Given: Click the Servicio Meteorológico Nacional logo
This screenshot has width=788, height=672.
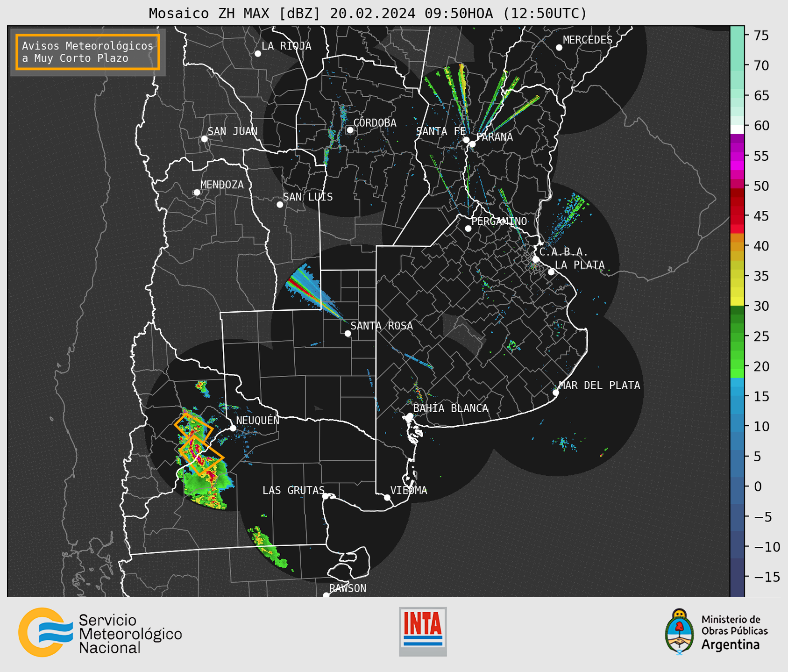Looking at the screenshot, I should click(x=100, y=633).
